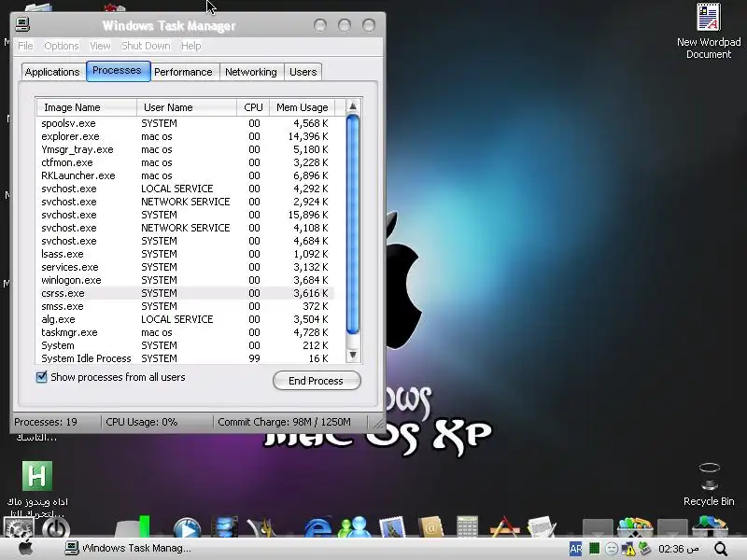The width and height of the screenshot is (747, 560).
Task: Click the Windows Task Manager taskbar button
Action: (128, 548)
